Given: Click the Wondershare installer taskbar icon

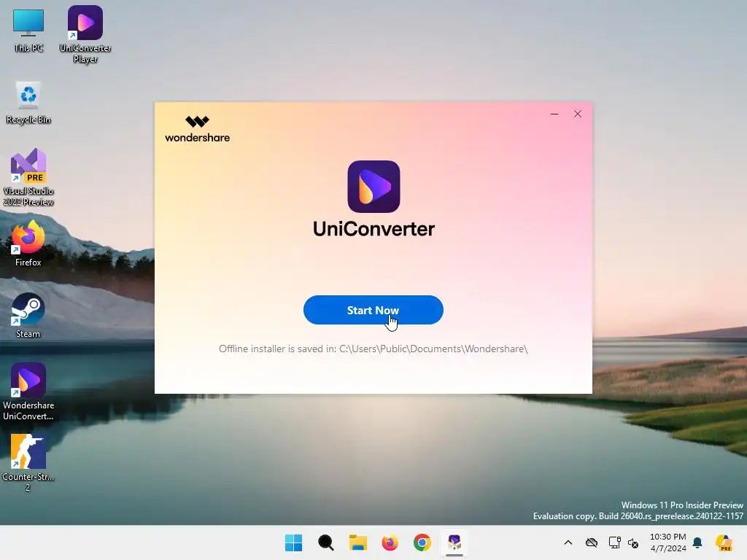Looking at the screenshot, I should [454, 542].
